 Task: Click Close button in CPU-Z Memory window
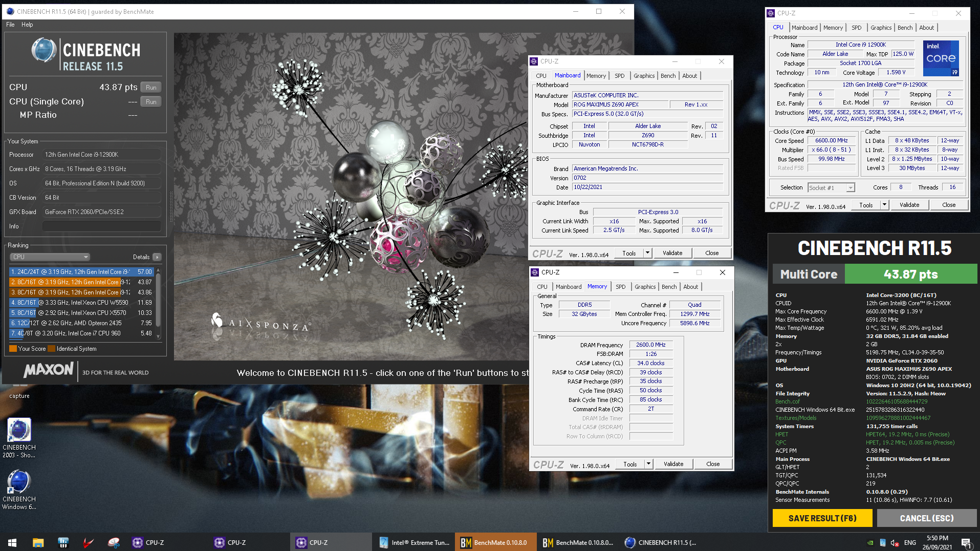coord(713,464)
